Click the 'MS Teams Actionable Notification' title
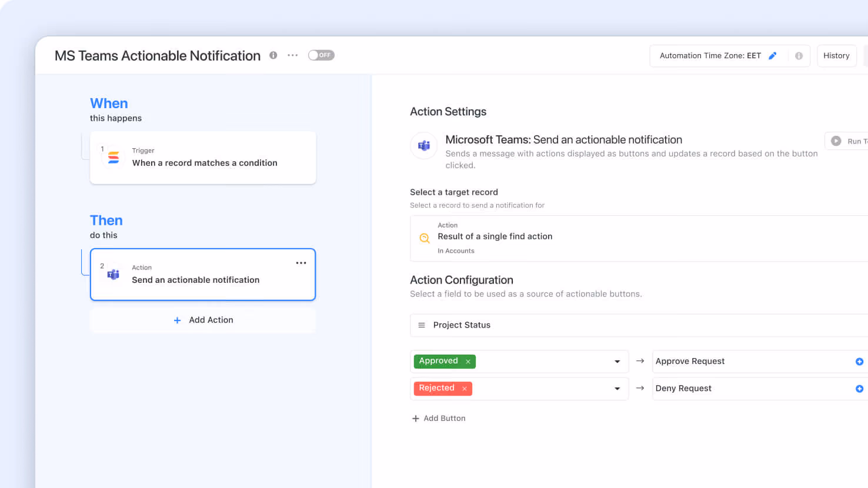The width and height of the screenshot is (868, 488). click(x=158, y=56)
